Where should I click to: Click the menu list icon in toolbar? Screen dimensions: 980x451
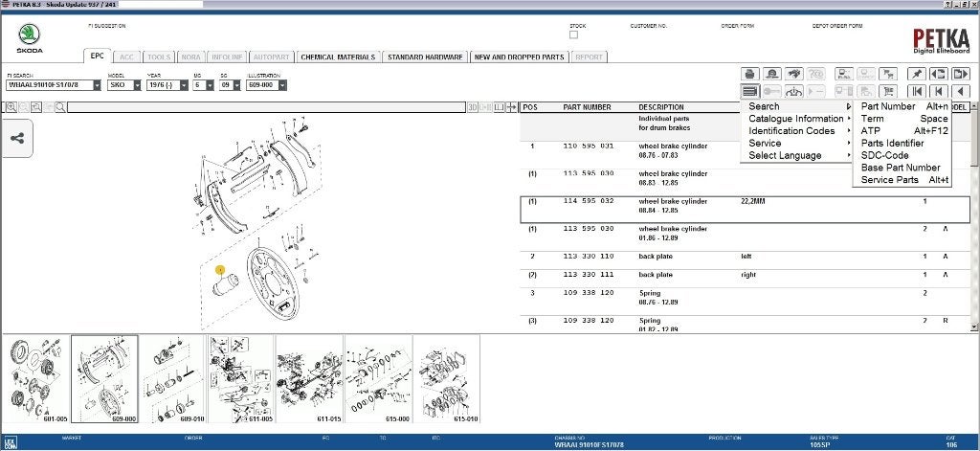coord(750,91)
